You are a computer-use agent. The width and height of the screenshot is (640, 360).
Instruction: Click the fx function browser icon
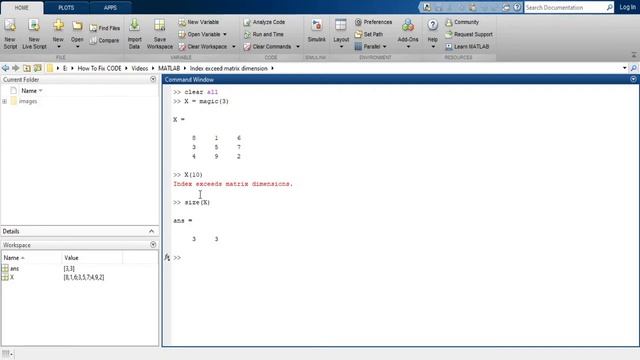pyautogui.click(x=167, y=258)
